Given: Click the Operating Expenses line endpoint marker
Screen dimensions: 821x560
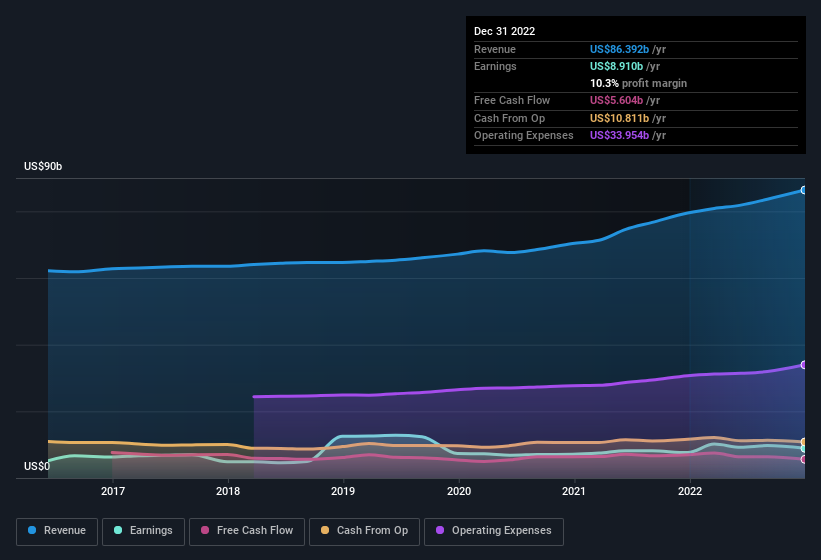Looking at the screenshot, I should tap(804, 365).
